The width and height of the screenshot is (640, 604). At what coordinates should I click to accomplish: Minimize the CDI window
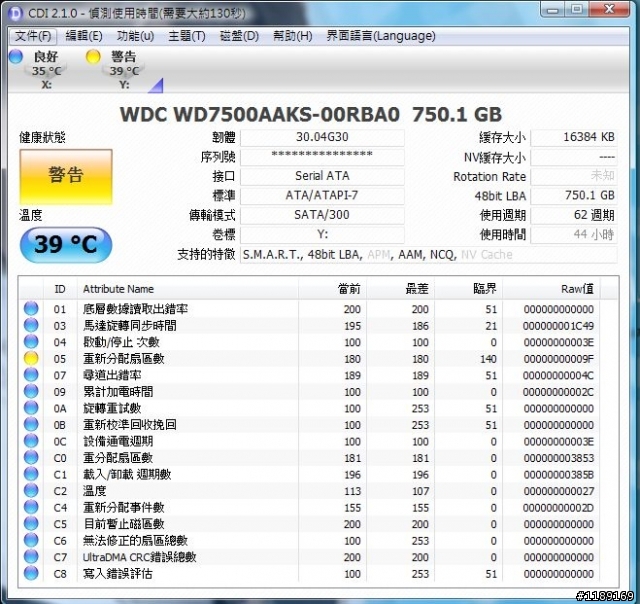point(553,10)
